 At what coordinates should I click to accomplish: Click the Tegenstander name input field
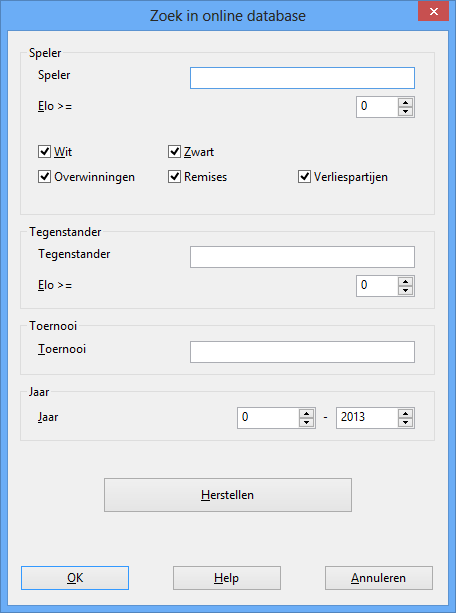(x=302, y=257)
